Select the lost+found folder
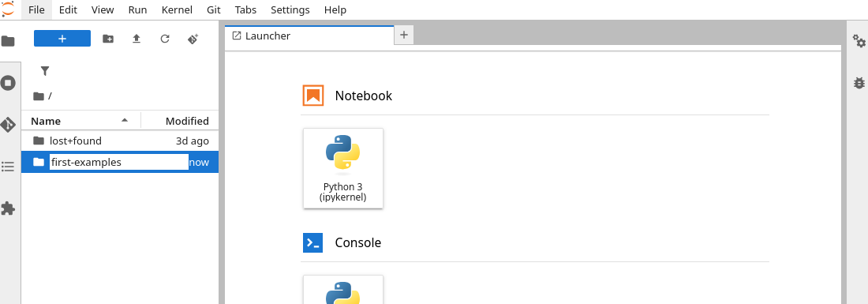The width and height of the screenshot is (868, 304). (120, 141)
